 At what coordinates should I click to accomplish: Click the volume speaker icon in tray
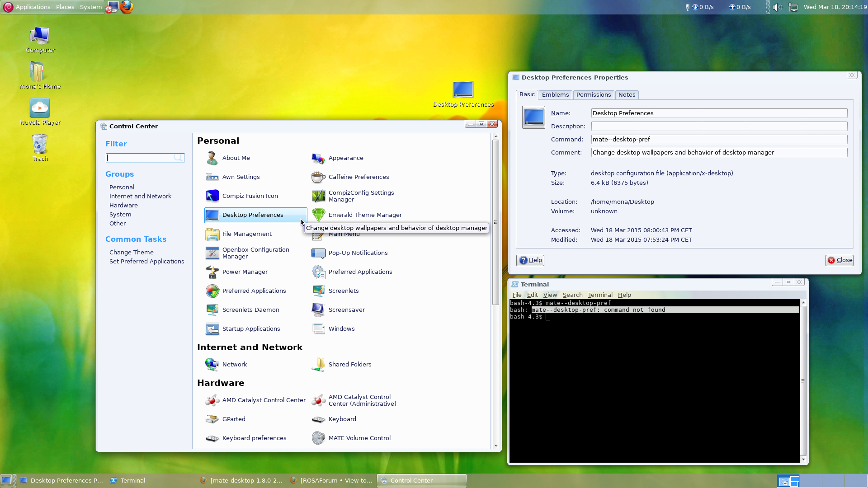[777, 7]
